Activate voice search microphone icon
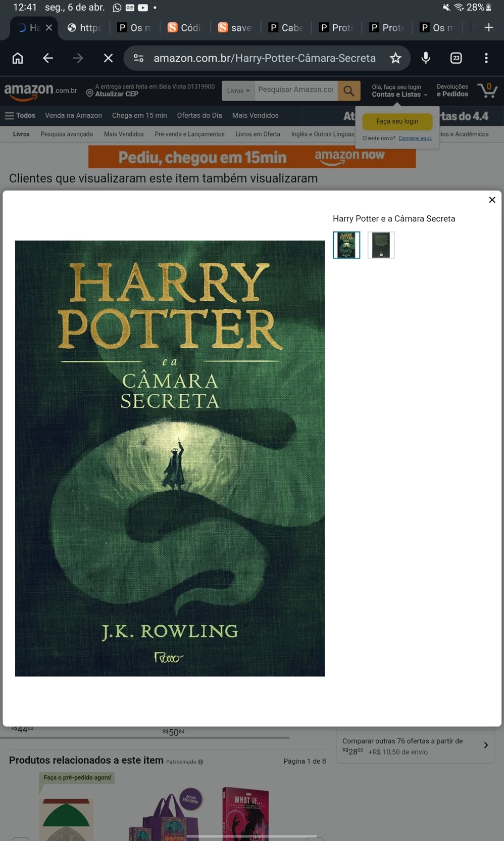This screenshot has height=841, width=504. pyautogui.click(x=426, y=58)
